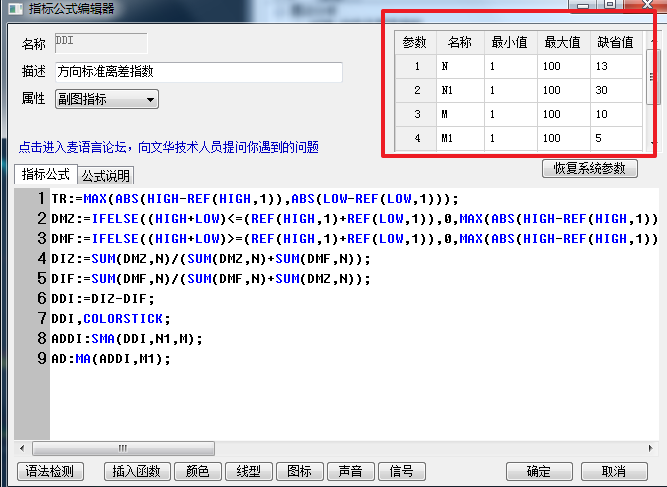Click the 描述 field with 方向标准离差指数

point(199,71)
